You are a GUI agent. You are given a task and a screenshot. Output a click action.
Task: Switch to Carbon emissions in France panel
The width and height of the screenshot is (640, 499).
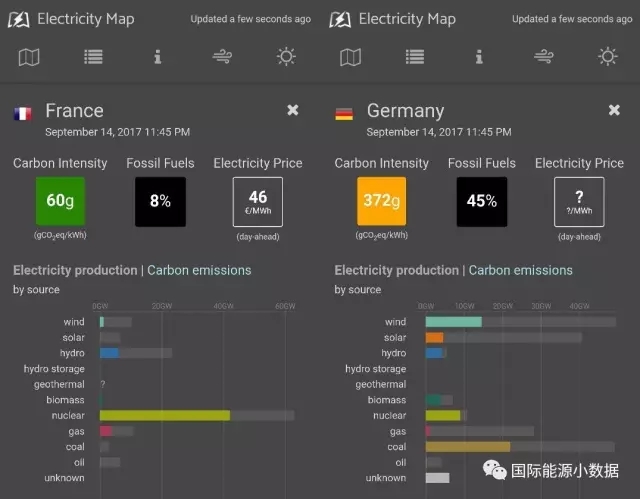tap(199, 270)
